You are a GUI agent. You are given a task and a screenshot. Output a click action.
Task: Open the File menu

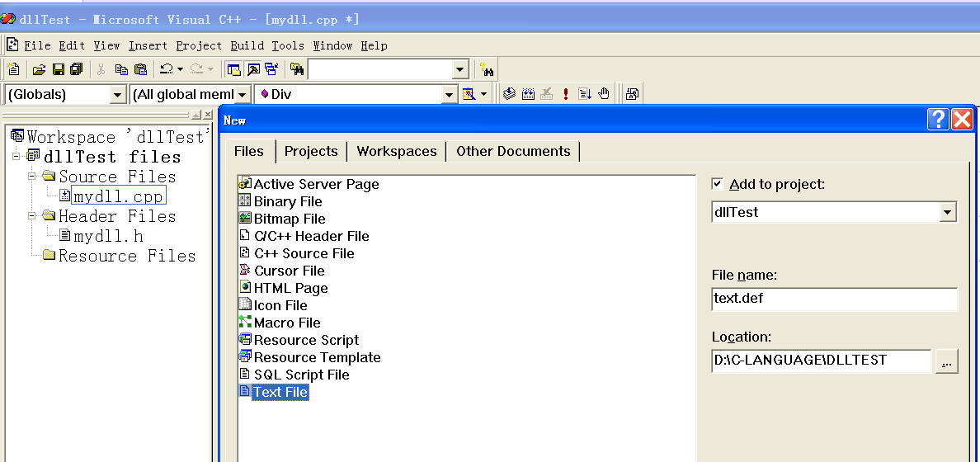pyautogui.click(x=37, y=45)
